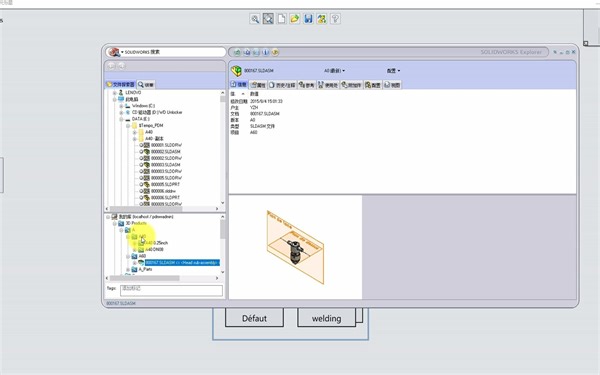Click the save floppy disk icon
The width and height of the screenshot is (600, 375).
[308, 19]
